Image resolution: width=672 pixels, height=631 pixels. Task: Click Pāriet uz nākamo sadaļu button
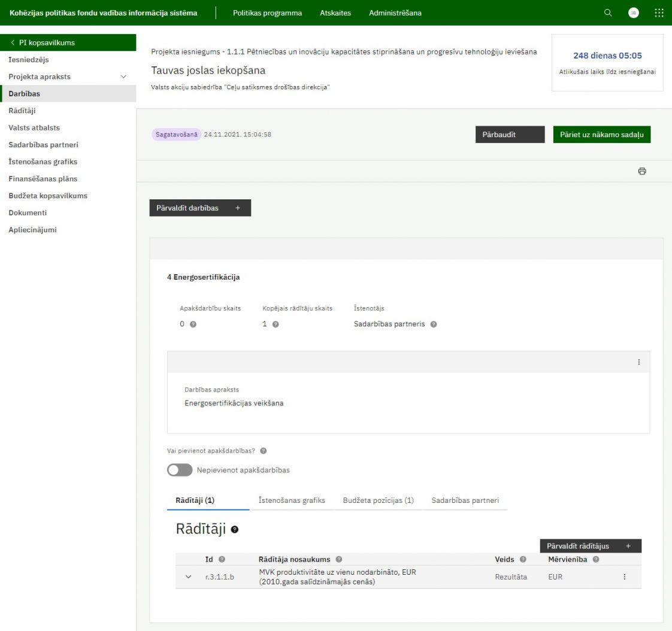pos(601,135)
